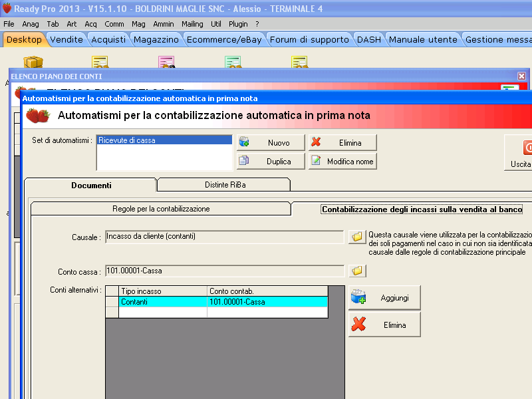Image resolution: width=532 pixels, height=399 pixels.
Task: Switch to the Vendite tab
Action: [x=66, y=39]
